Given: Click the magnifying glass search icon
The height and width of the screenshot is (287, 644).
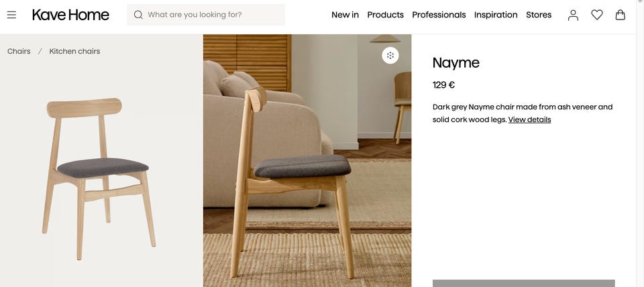Looking at the screenshot, I should (x=138, y=15).
